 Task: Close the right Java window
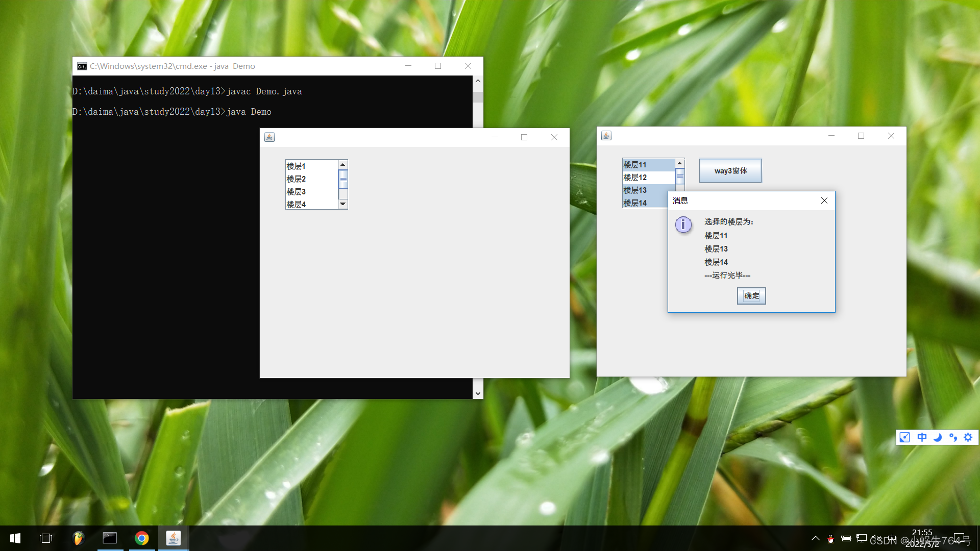pyautogui.click(x=891, y=136)
